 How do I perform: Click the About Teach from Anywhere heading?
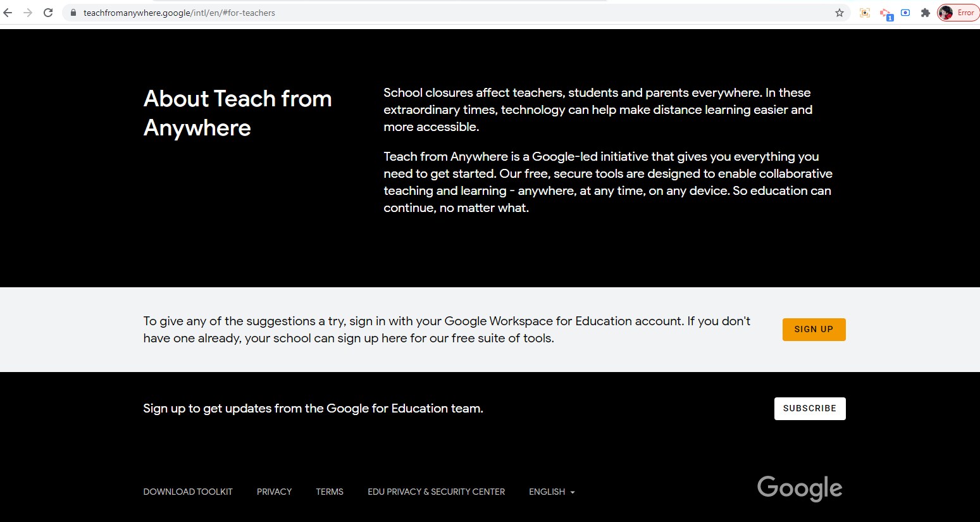[237, 113]
